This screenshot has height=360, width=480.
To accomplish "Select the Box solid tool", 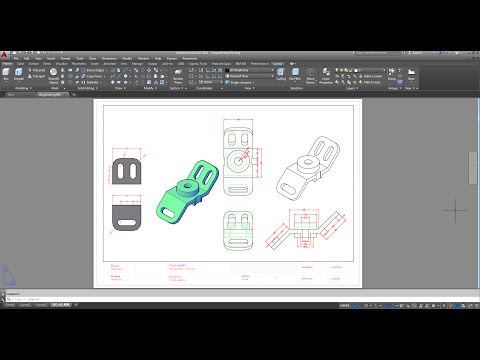I will pyautogui.click(x=6, y=75).
